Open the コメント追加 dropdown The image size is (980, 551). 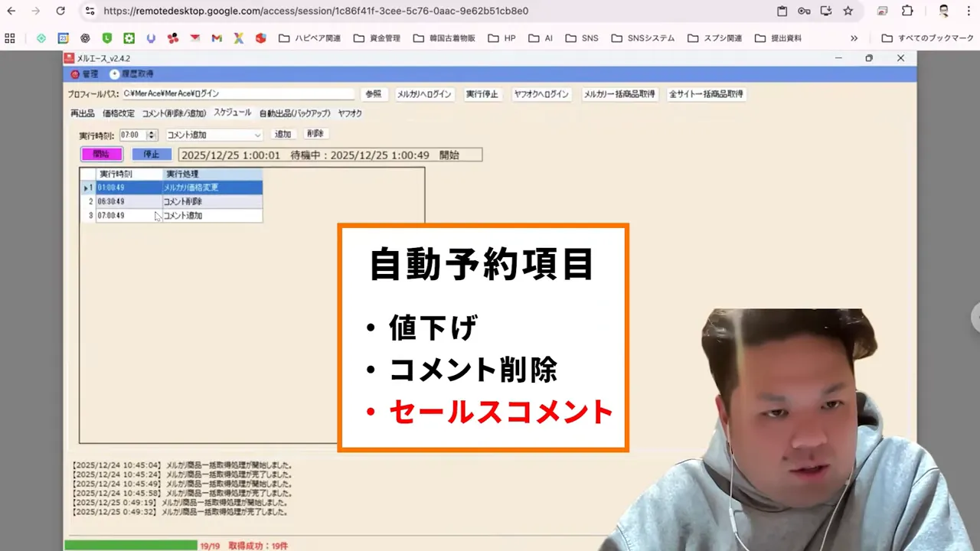(257, 133)
